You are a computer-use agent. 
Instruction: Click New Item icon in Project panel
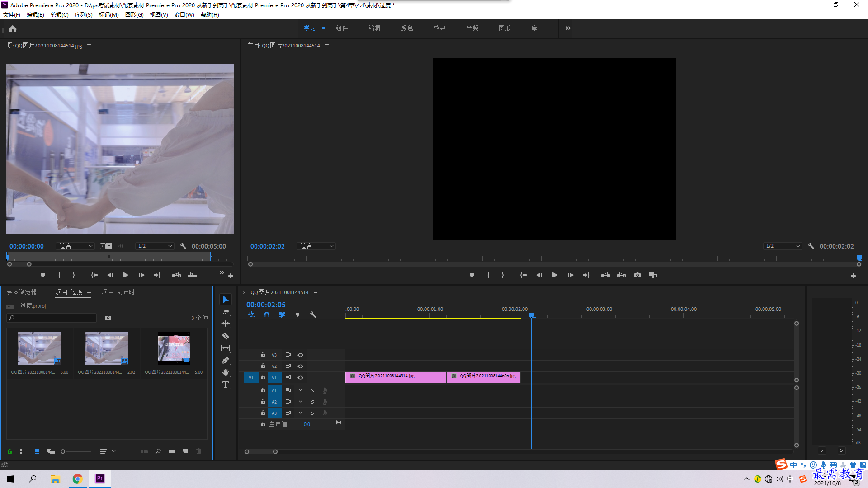pos(185,451)
